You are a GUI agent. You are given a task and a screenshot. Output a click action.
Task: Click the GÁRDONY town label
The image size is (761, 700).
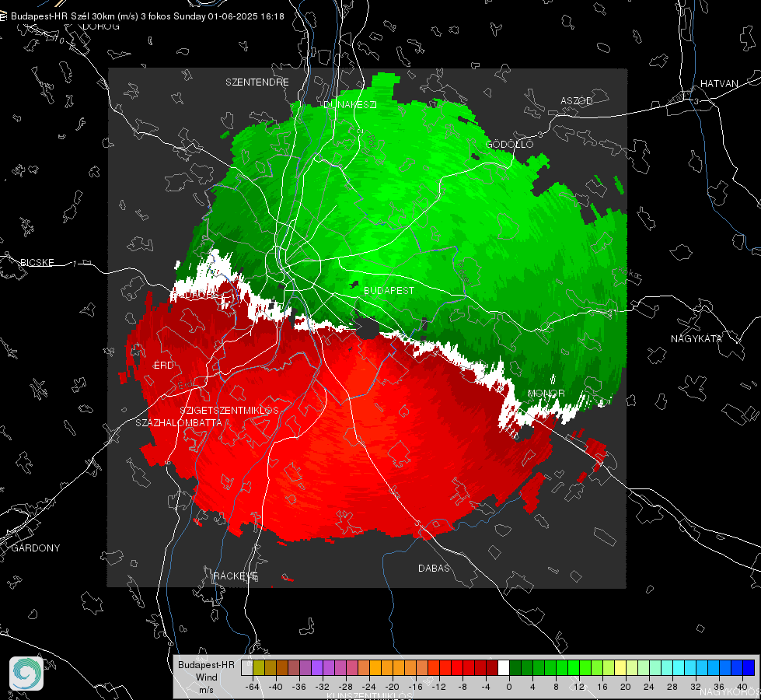(36, 548)
